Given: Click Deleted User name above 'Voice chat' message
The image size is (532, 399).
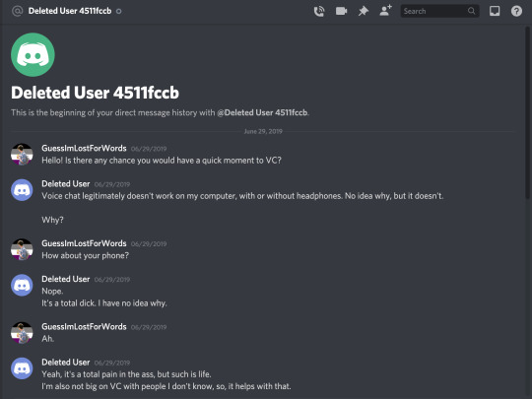Looking at the screenshot, I should [x=66, y=184].
